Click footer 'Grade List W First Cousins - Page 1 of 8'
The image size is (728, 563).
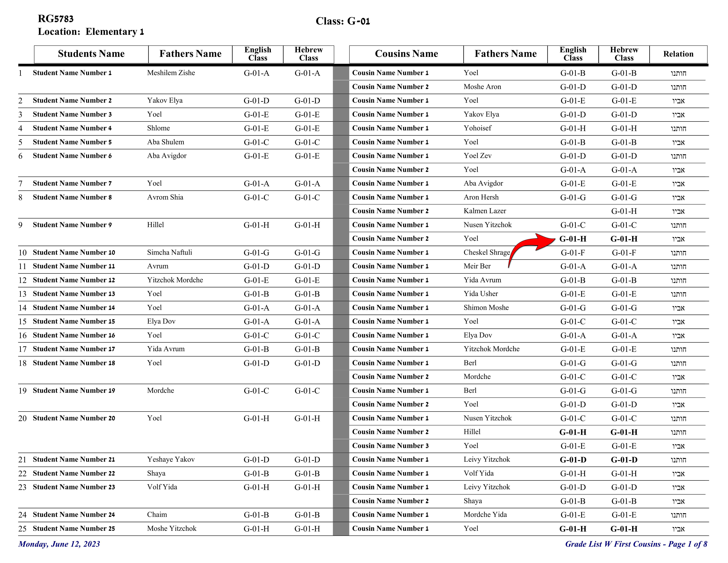[x=636, y=544]
